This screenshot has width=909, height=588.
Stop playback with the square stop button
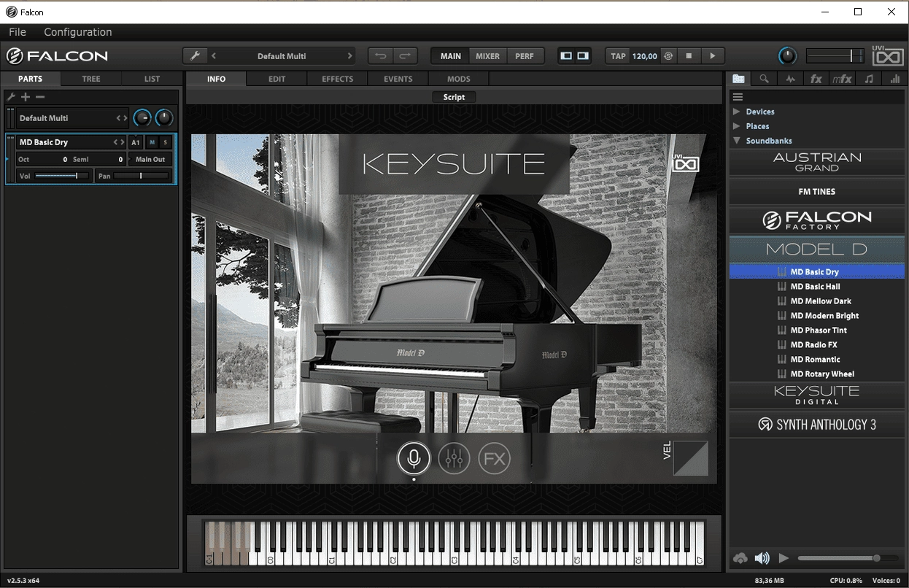click(688, 56)
